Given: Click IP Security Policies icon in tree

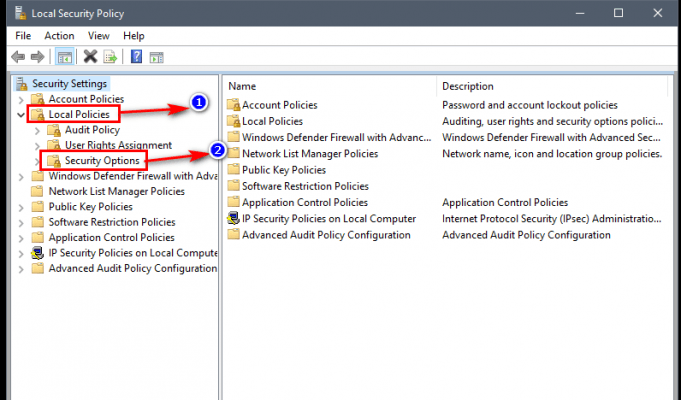Looking at the screenshot, I should [x=38, y=253].
